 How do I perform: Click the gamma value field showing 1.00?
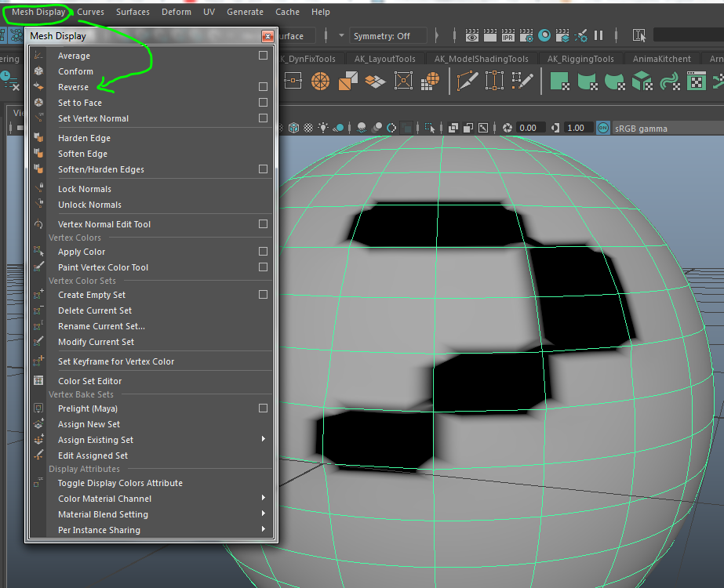tap(577, 128)
